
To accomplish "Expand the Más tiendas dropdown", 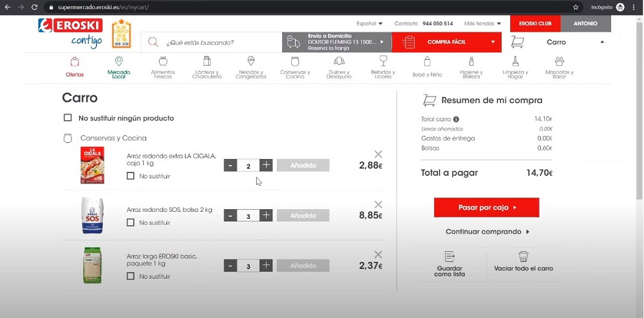I will pyautogui.click(x=482, y=24).
